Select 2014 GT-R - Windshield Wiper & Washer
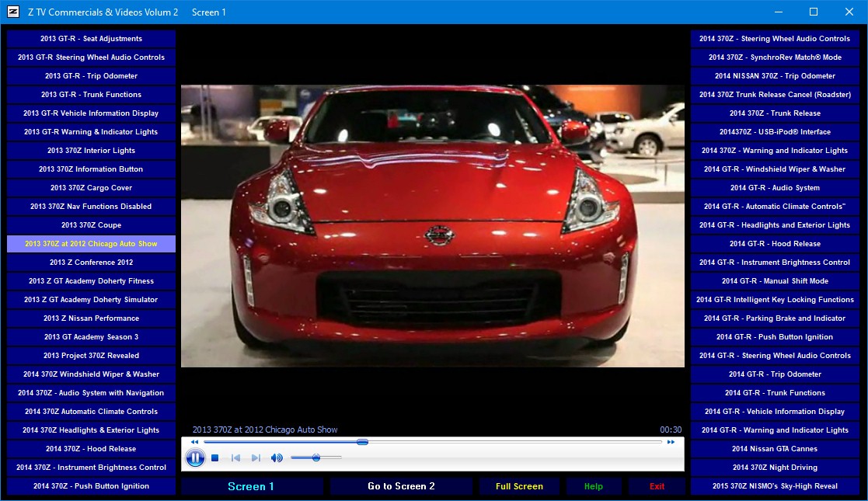868x501 pixels. point(775,169)
